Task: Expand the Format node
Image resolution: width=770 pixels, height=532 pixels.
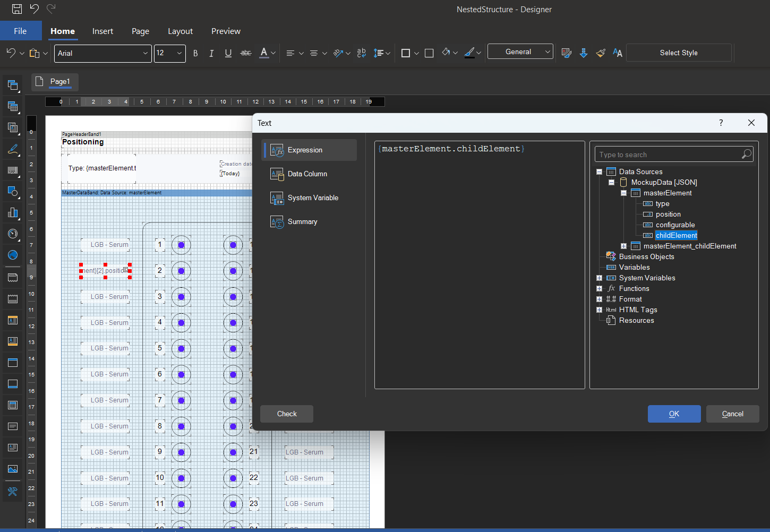Action: pyautogui.click(x=599, y=299)
